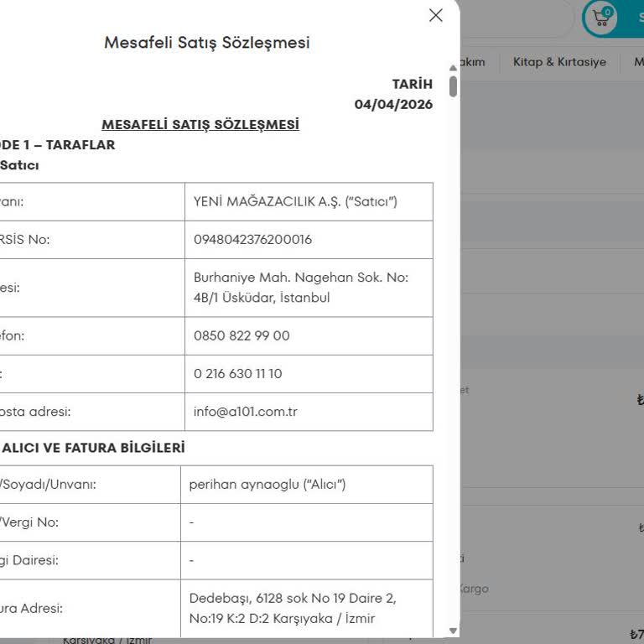Click the MESAFELİ SATIŞ SÖZLEŞMESİ underlined heading

pyautogui.click(x=200, y=124)
